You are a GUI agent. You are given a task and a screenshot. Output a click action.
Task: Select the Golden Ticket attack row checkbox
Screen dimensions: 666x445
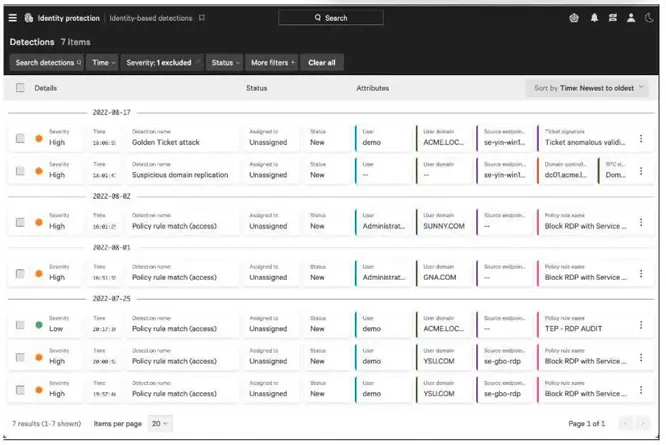[x=20, y=138]
